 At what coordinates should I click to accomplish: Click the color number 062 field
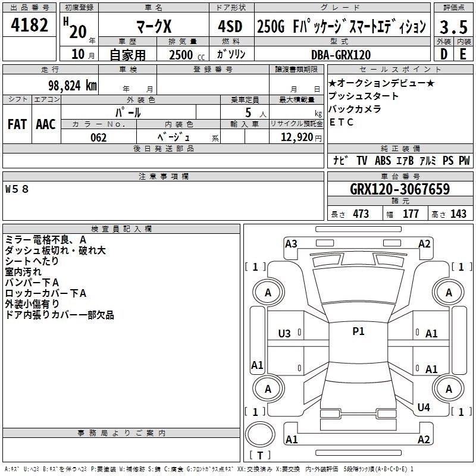pos(98,137)
